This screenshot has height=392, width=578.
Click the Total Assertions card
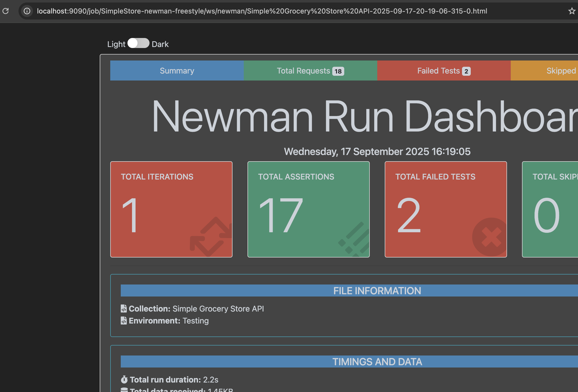point(308,209)
